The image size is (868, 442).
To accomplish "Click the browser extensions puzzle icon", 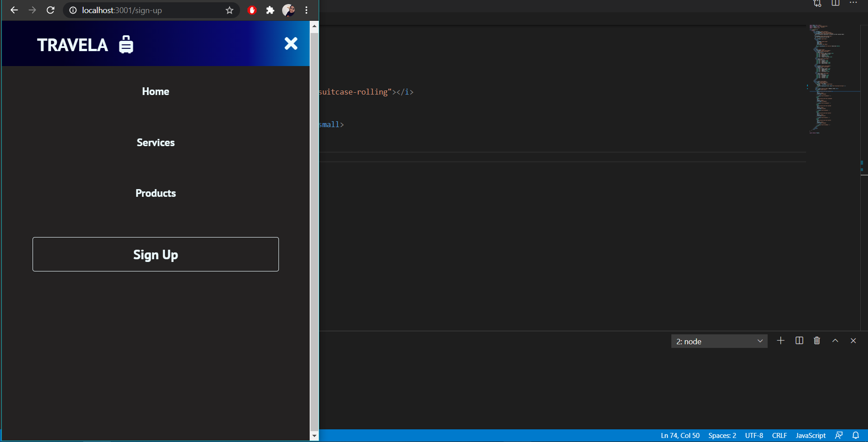I will 270,10.
